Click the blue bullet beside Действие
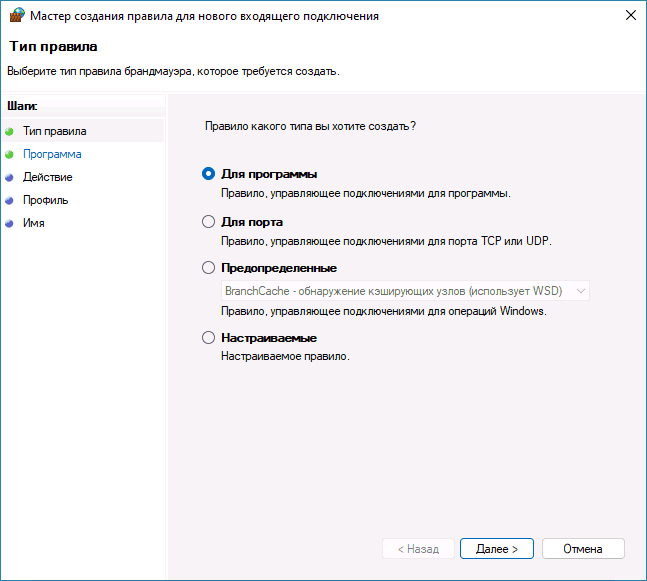The height and width of the screenshot is (581, 647). point(10,177)
